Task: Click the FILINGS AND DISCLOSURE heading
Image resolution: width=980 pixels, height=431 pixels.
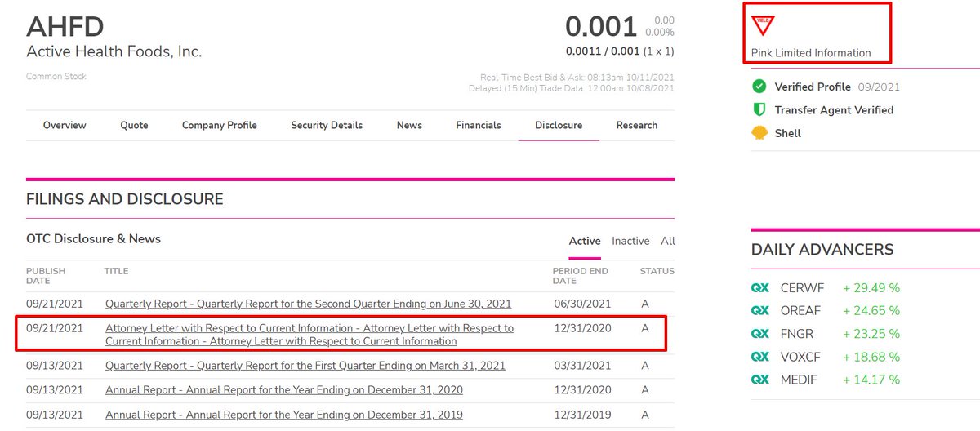Action: (x=124, y=199)
